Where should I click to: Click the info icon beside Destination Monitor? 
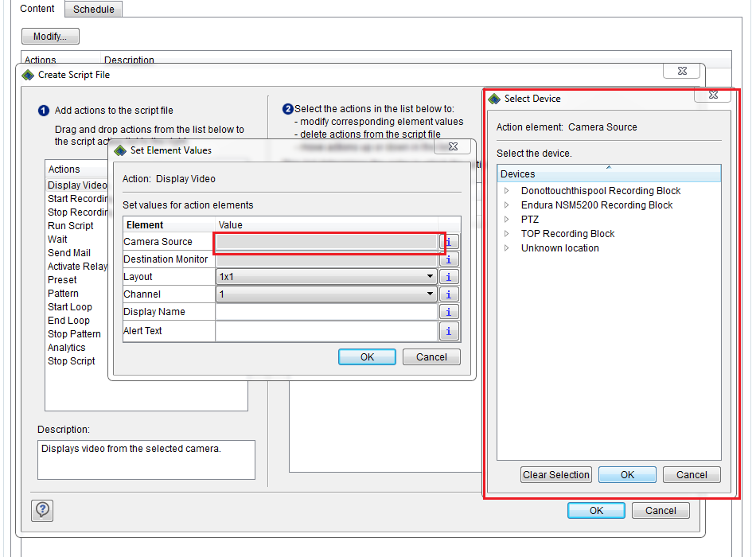pyautogui.click(x=449, y=259)
